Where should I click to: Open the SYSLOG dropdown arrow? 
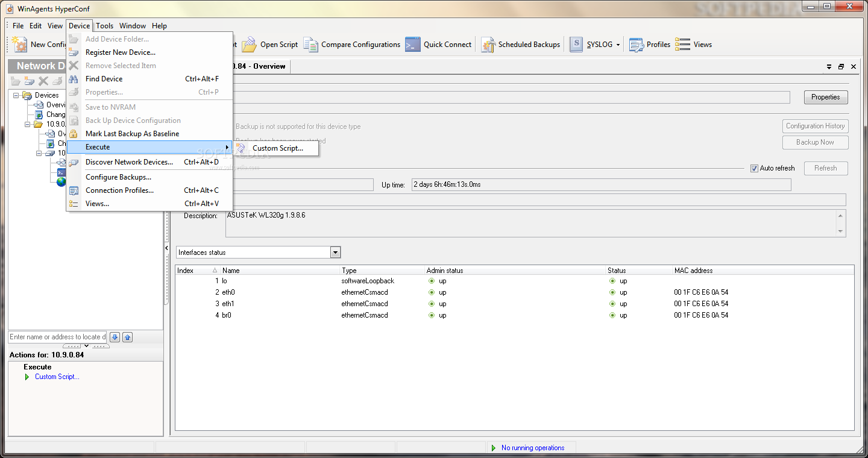(618, 45)
